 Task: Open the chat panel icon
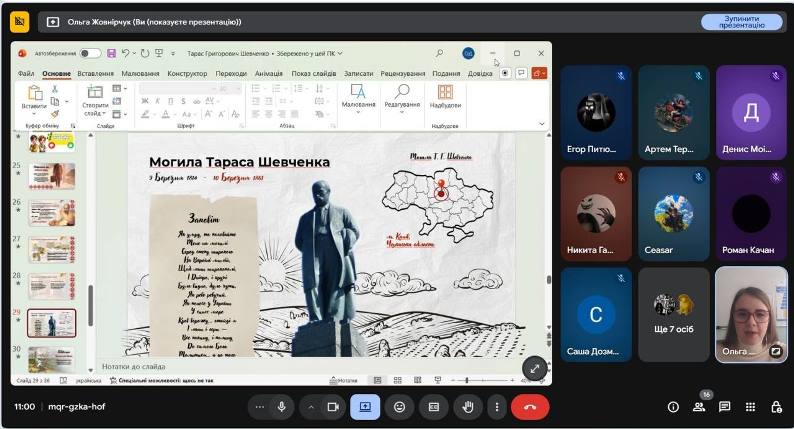(725, 407)
